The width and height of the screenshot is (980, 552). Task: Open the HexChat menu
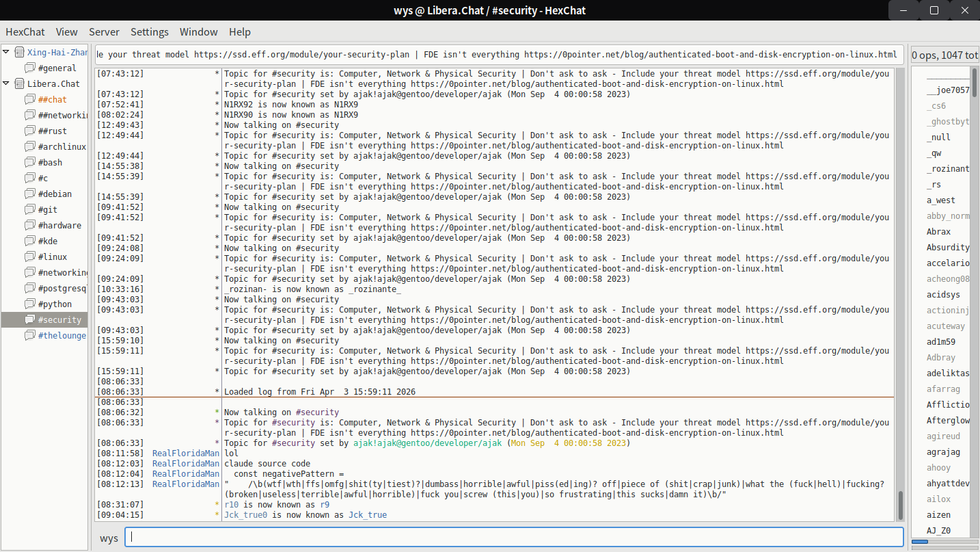click(x=25, y=31)
